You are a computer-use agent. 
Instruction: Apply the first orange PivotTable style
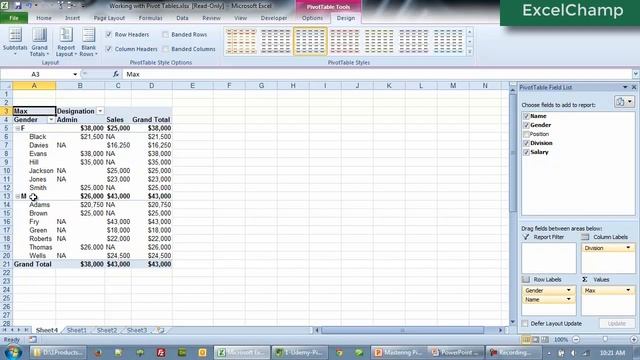coord(241,41)
